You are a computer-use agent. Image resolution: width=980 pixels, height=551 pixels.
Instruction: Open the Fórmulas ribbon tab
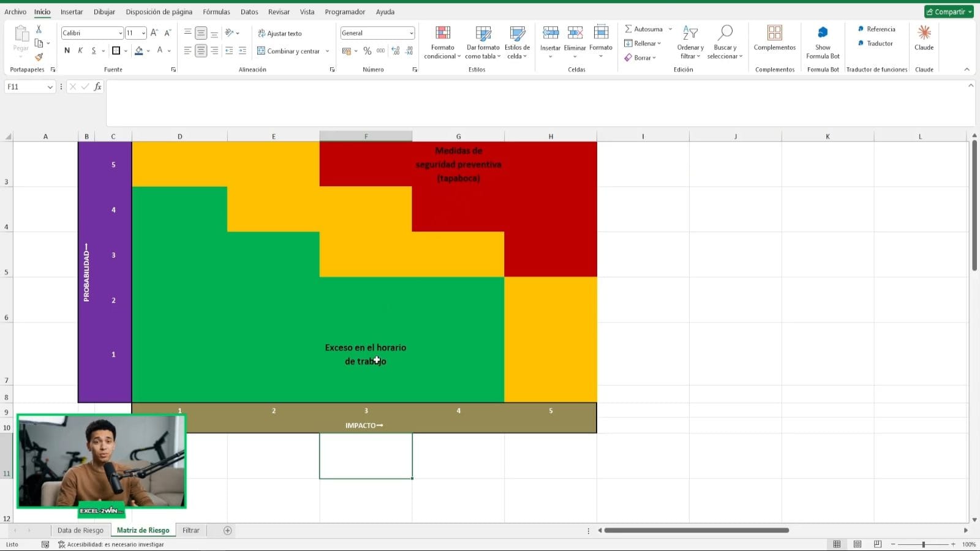point(216,12)
